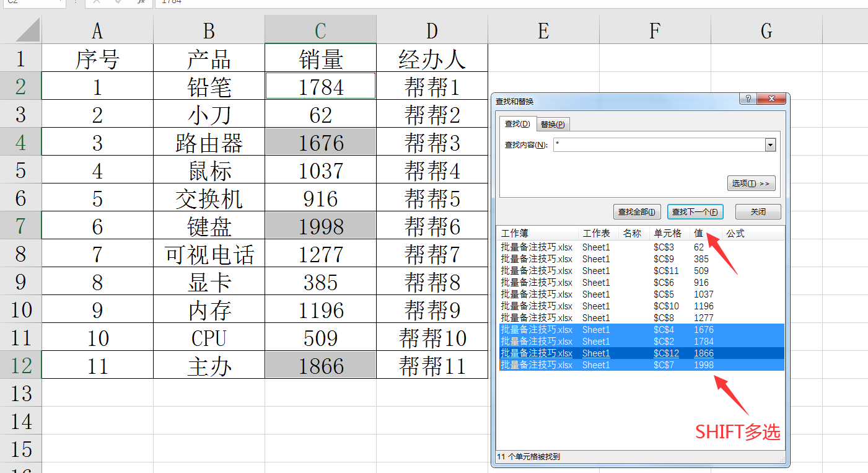Select column D header

[x=432, y=30]
